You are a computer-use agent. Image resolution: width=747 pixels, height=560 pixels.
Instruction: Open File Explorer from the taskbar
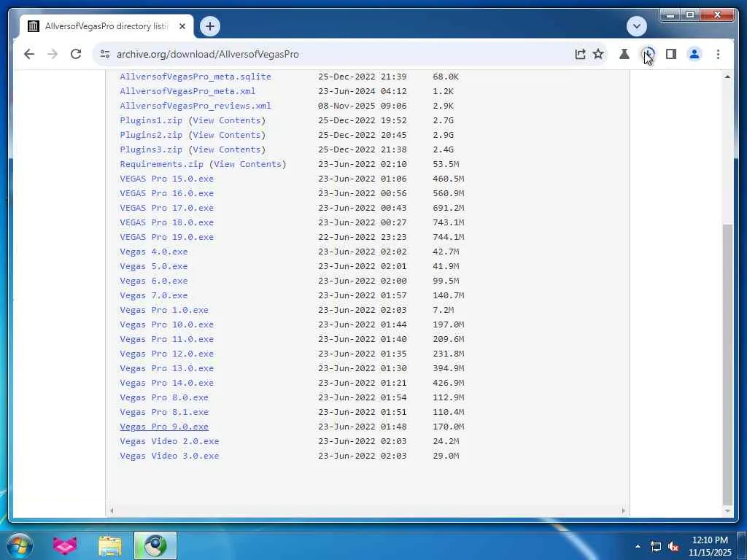(109, 545)
